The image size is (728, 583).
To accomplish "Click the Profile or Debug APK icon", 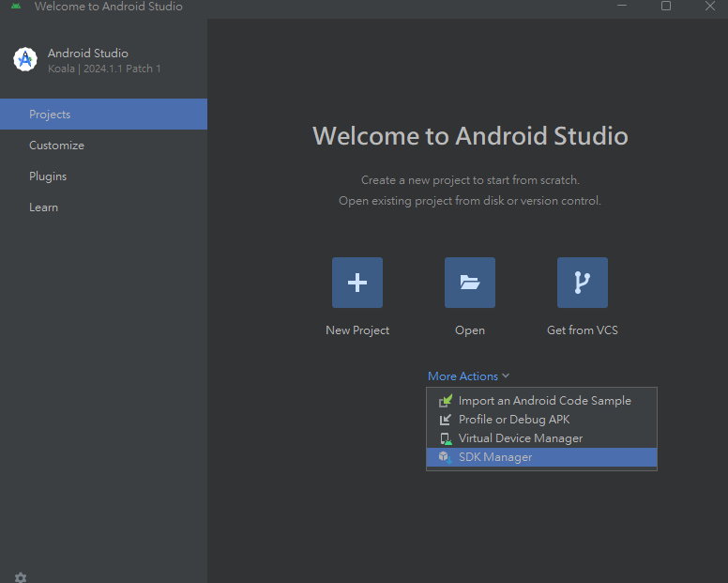I will coord(445,420).
